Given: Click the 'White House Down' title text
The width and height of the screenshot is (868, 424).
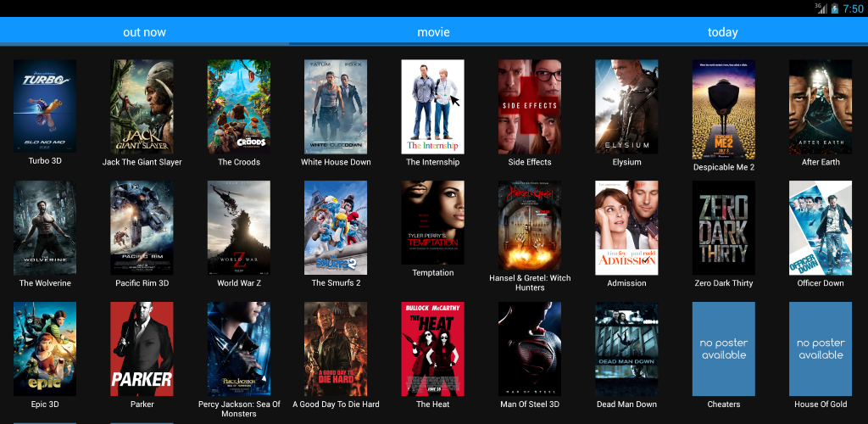Looking at the screenshot, I should [336, 162].
